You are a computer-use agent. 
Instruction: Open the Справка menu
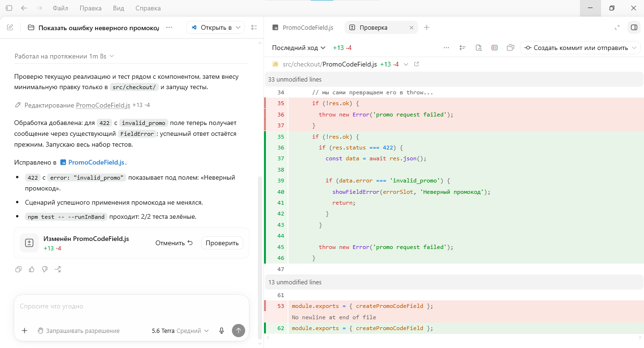pos(148,8)
